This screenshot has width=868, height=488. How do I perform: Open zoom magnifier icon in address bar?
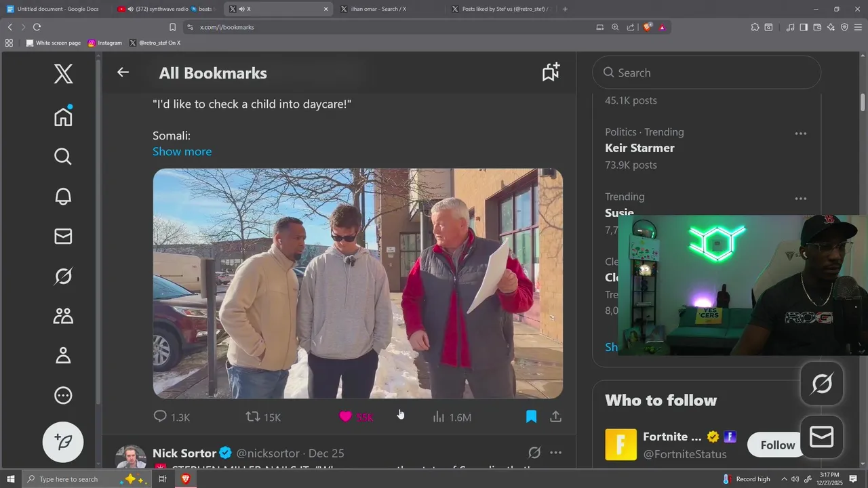point(615,27)
